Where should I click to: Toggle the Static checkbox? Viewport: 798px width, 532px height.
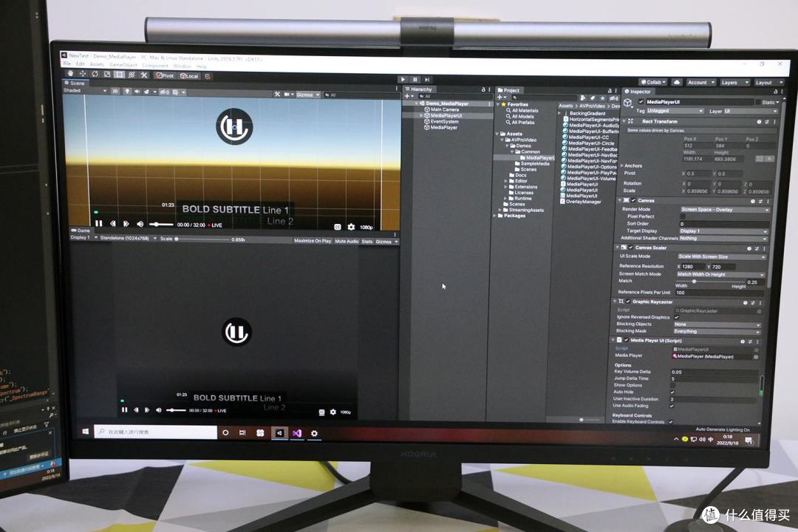[757, 102]
